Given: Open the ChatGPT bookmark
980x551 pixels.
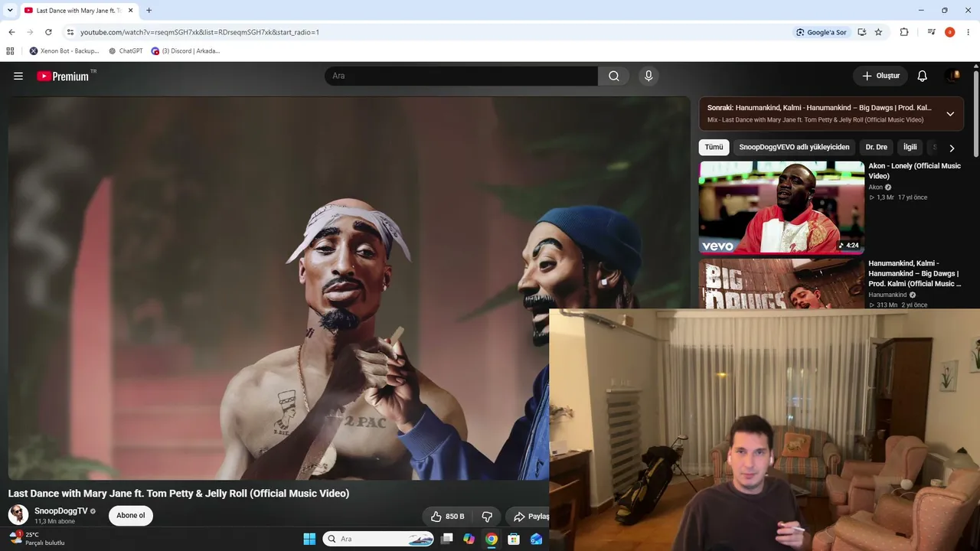Looking at the screenshot, I should (126, 51).
